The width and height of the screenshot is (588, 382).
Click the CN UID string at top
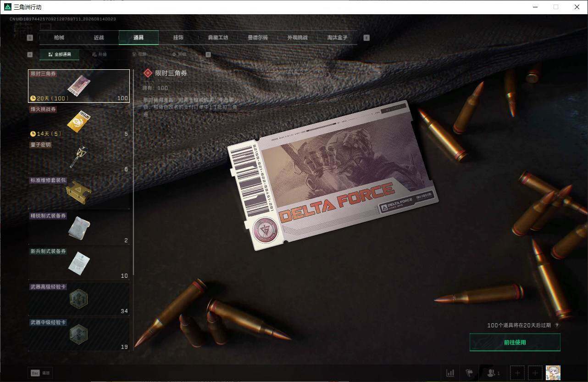(x=63, y=19)
